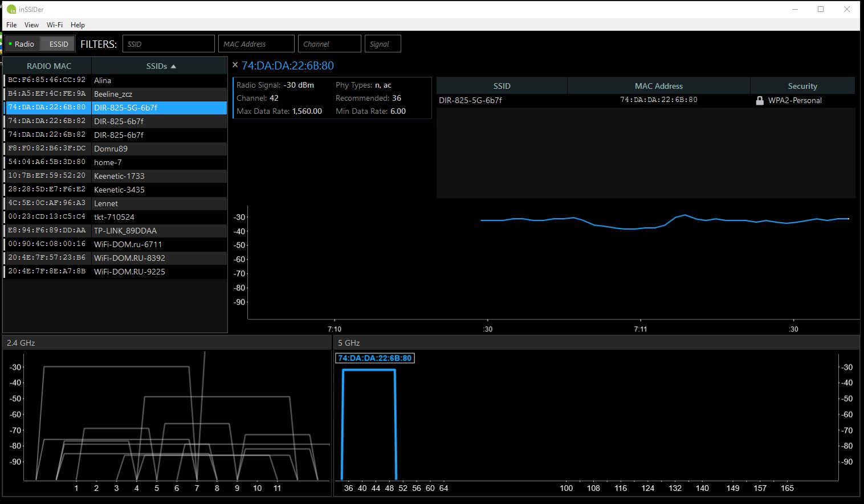This screenshot has height=504, width=864.
Task: Sort list by RADIO MAC column
Action: 48,66
